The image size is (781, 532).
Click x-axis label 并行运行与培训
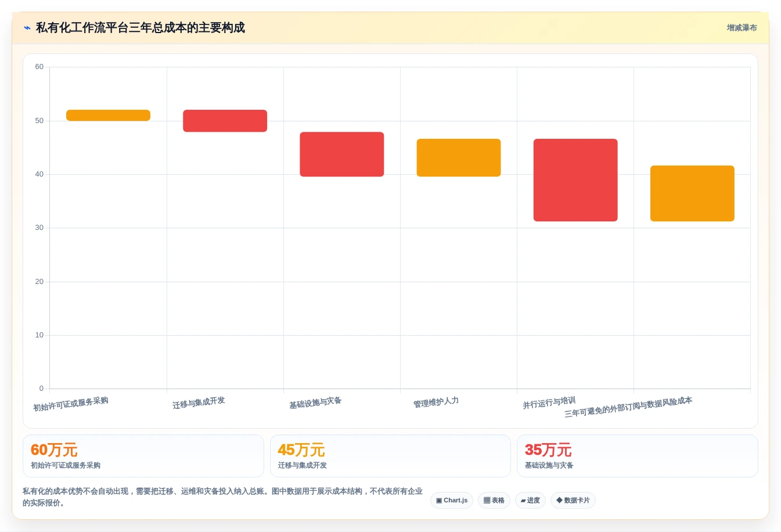tap(549, 402)
